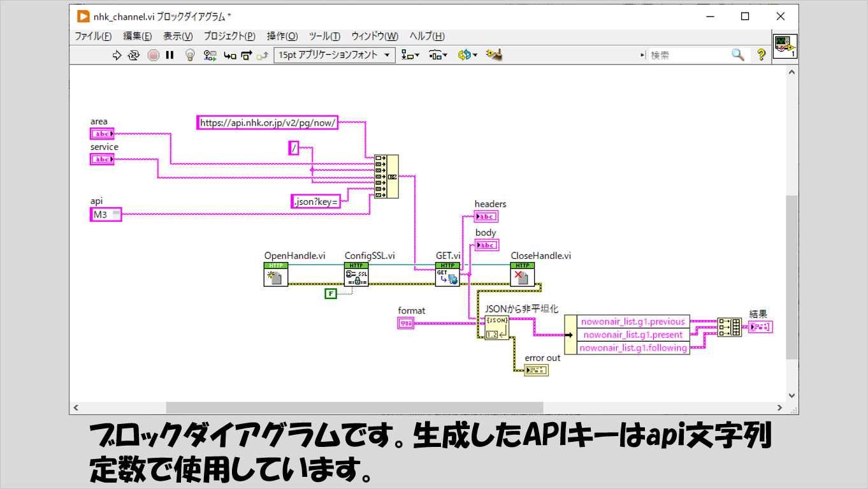This screenshot has height=489, width=868.
Task: Click nowonair_list.g1.following unbundle element
Action: [633, 347]
